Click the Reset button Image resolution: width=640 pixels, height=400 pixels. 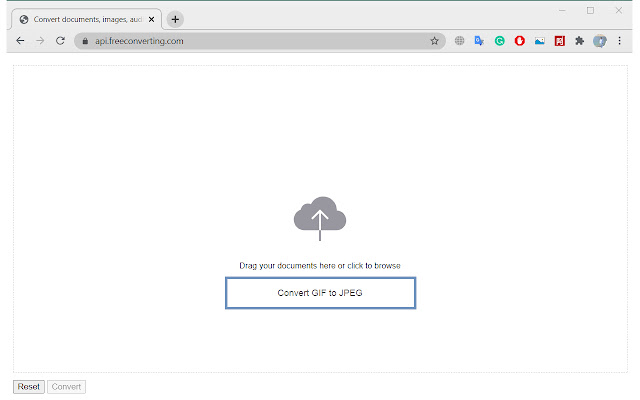point(29,387)
